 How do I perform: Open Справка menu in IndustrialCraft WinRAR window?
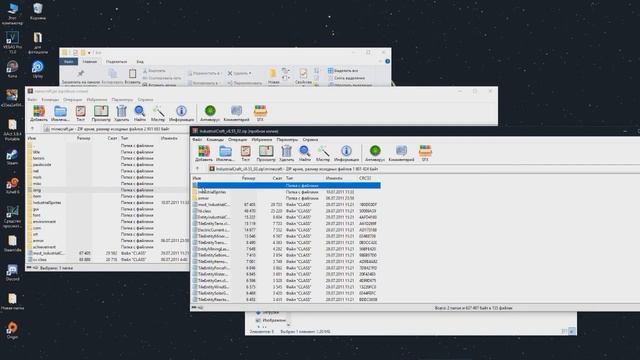coord(310,140)
